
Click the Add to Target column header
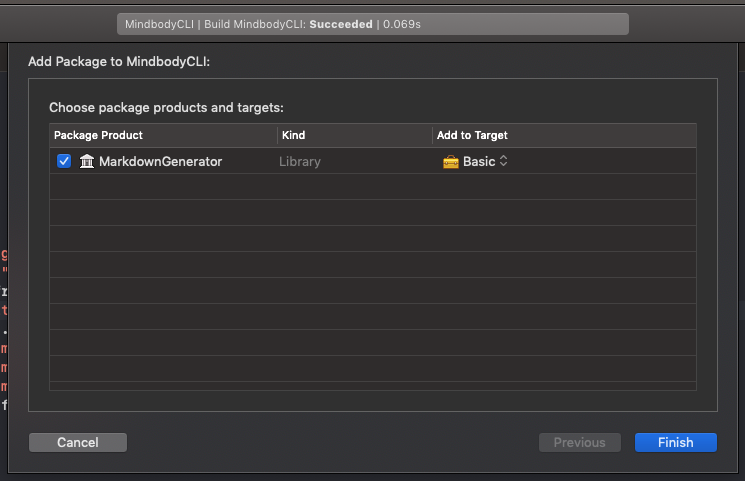564,135
